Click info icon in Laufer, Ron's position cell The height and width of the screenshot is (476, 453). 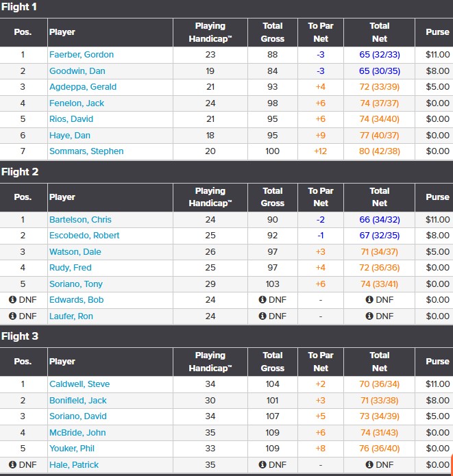12,316
